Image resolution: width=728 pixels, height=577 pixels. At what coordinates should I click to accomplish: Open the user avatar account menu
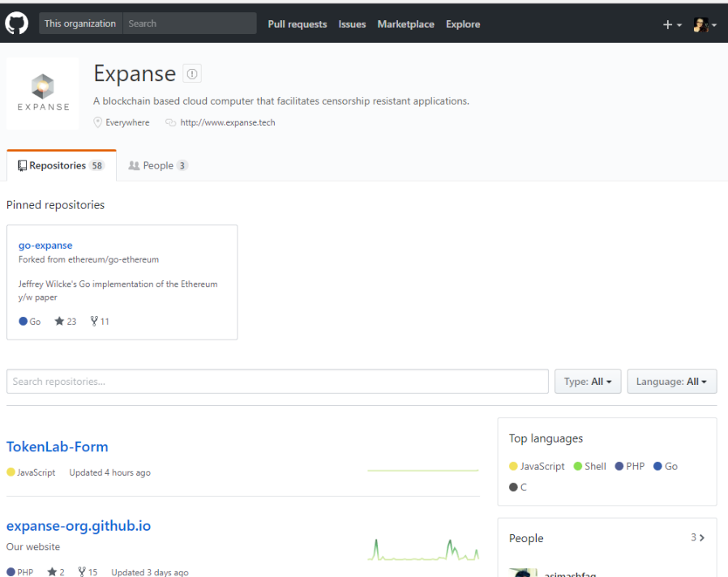(704, 24)
